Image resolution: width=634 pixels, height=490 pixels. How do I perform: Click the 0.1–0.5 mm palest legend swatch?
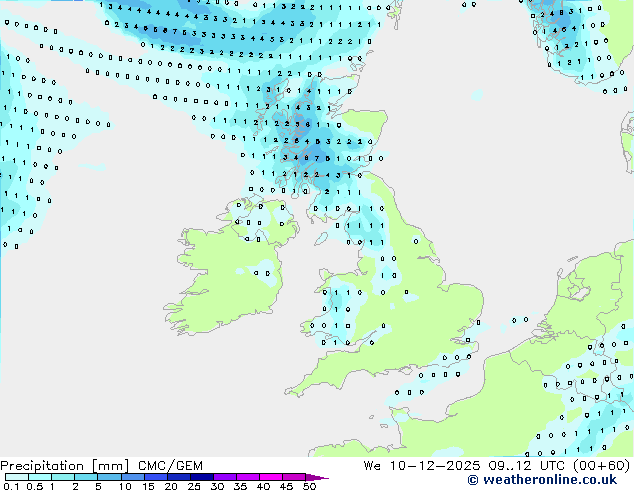click(x=17, y=477)
